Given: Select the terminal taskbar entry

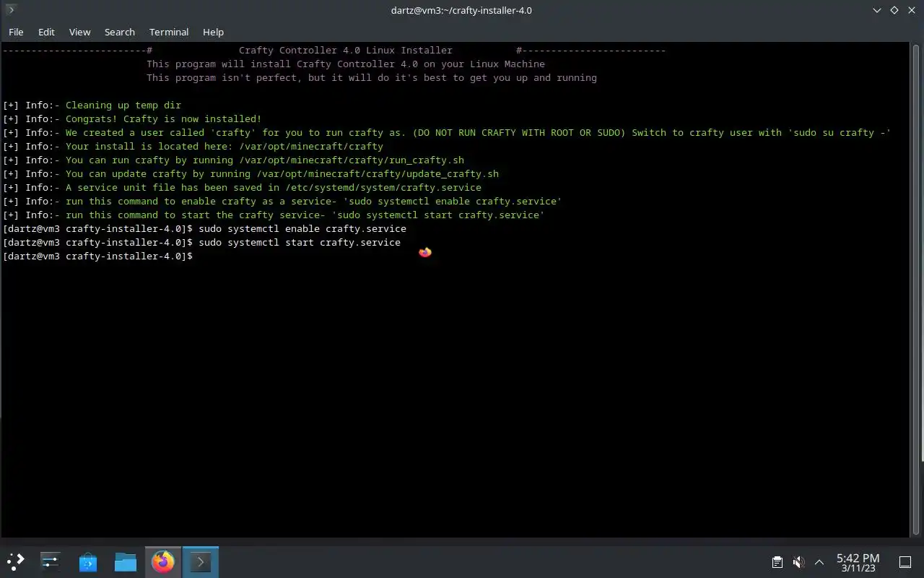Looking at the screenshot, I should click(x=201, y=561).
